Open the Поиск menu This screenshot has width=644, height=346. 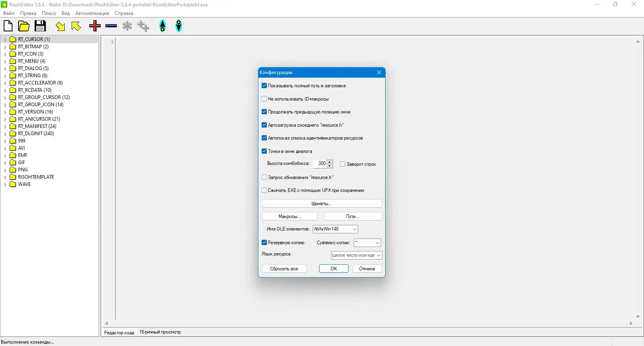coord(49,13)
